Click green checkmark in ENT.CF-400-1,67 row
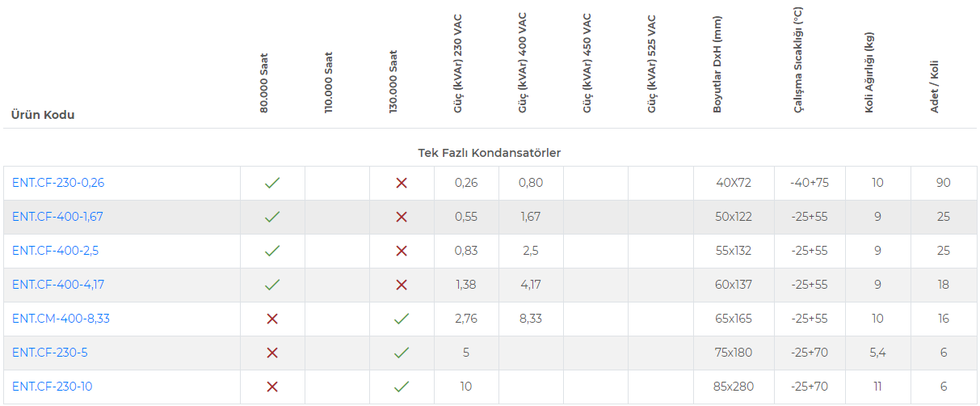The width and height of the screenshot is (980, 406). 272,217
